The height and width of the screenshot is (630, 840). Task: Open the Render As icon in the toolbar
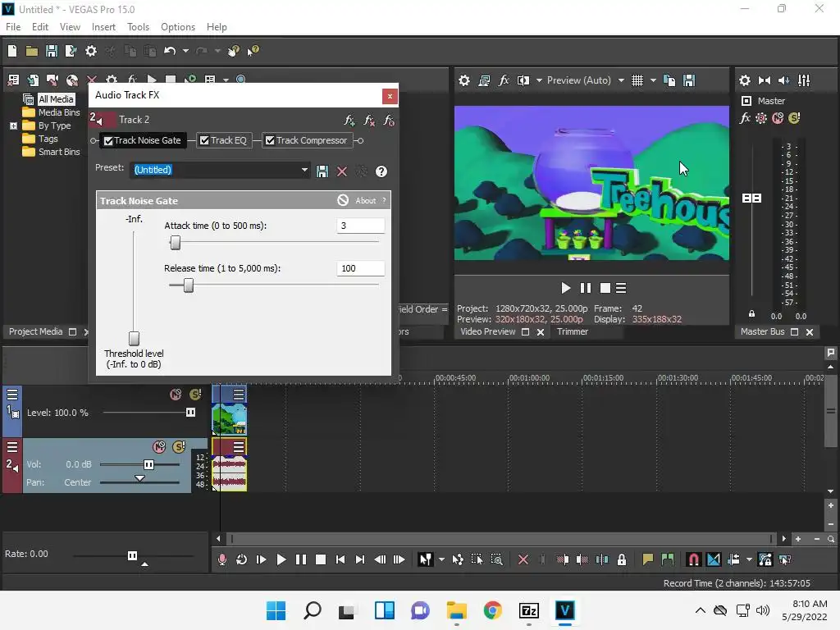click(71, 51)
